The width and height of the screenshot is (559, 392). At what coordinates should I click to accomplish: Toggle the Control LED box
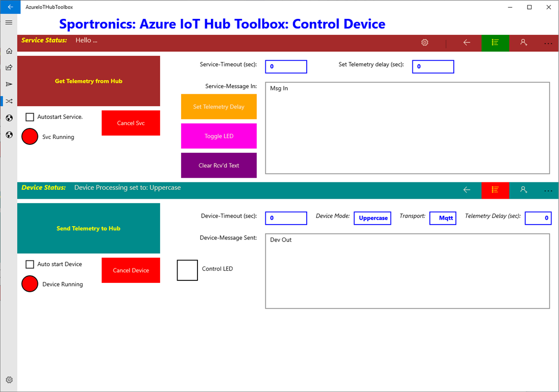click(187, 270)
